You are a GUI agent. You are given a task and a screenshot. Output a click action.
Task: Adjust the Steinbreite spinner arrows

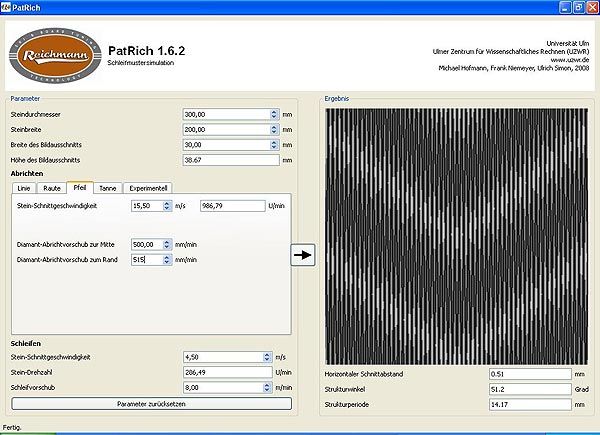tap(274, 129)
